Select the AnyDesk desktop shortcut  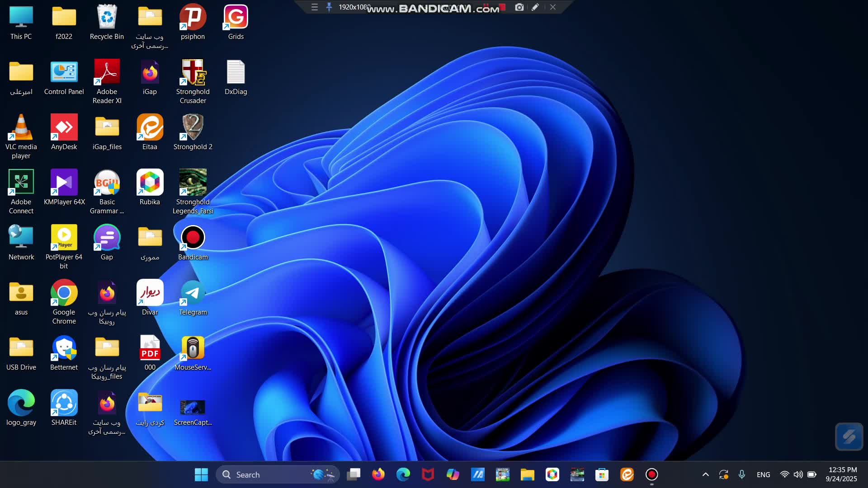coord(64,132)
